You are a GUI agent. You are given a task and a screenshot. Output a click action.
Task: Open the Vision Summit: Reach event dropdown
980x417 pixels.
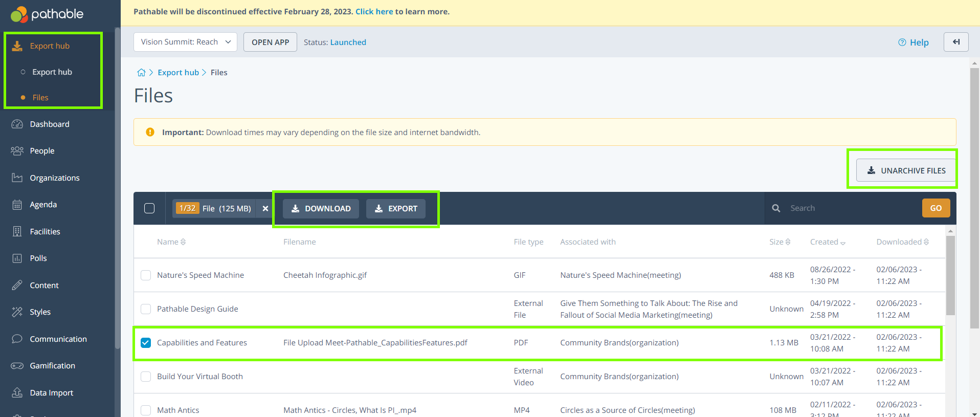[x=185, y=42]
